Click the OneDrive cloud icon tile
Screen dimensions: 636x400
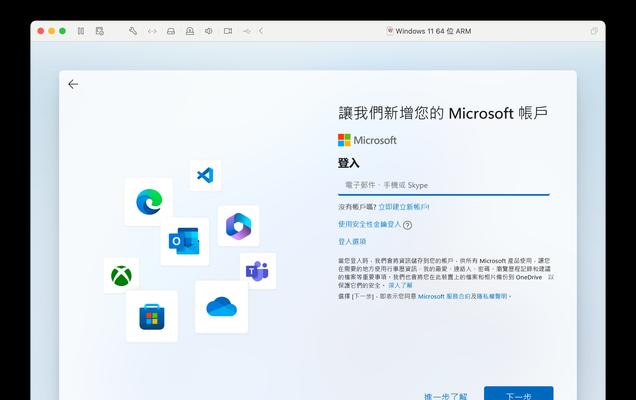coord(221,307)
